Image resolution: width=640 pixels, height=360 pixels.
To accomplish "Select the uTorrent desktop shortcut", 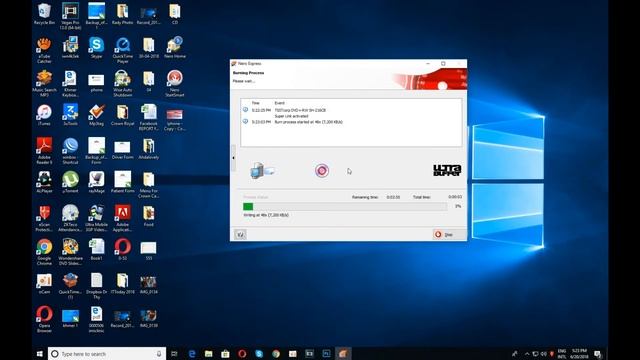I will click(x=70, y=182).
